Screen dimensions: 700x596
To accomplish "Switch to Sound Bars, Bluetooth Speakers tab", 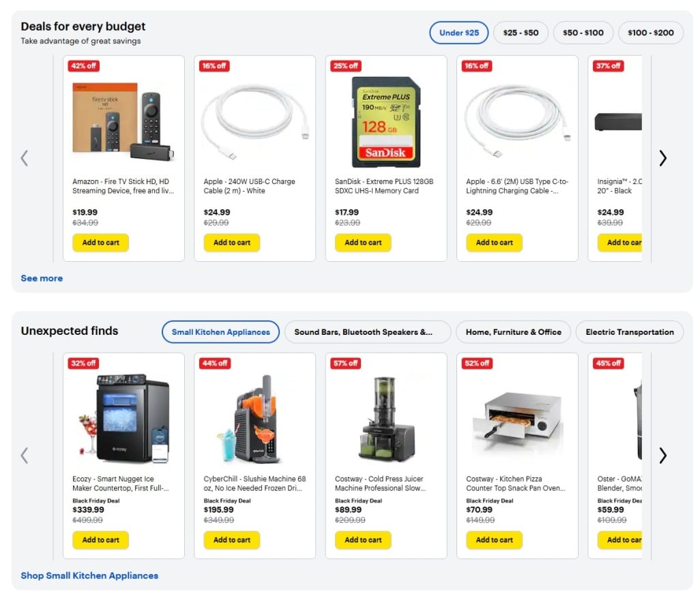I will [368, 332].
